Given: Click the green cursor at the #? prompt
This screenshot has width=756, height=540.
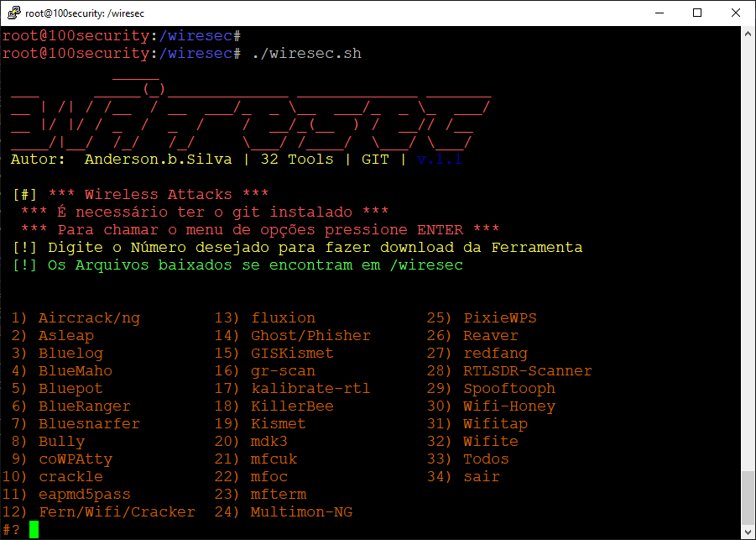Looking at the screenshot, I should pos(34,529).
